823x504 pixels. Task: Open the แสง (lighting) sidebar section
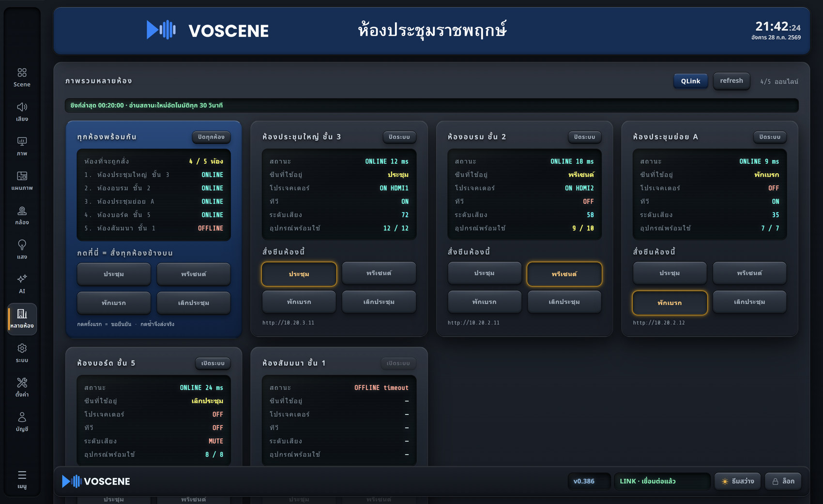(22, 250)
